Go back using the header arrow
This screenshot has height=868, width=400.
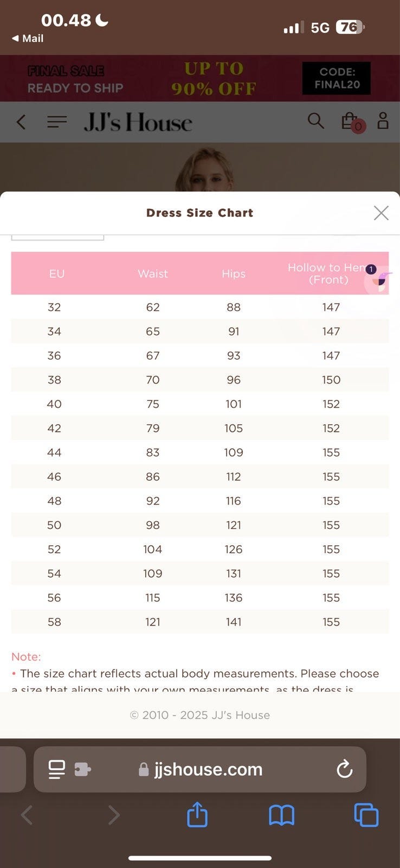[x=21, y=122]
